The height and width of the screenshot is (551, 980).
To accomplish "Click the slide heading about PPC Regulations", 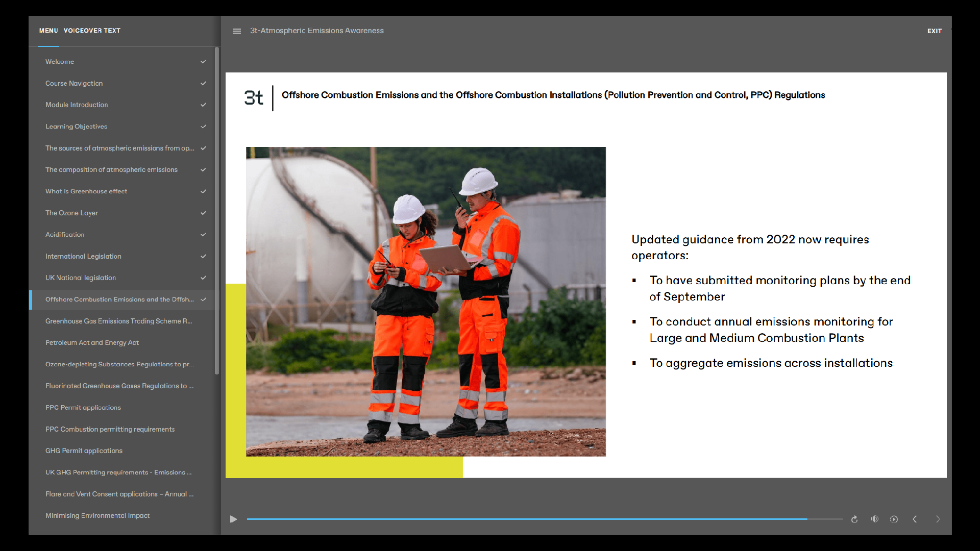I will (553, 95).
